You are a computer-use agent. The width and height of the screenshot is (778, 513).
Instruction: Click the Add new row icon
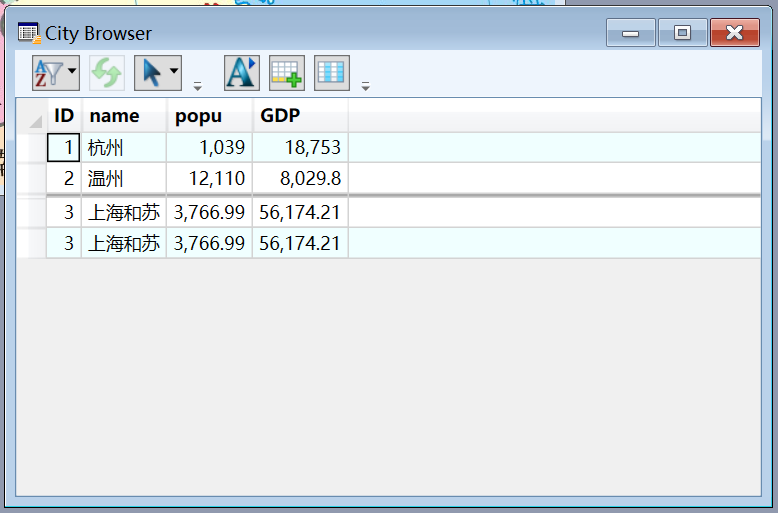(287, 73)
